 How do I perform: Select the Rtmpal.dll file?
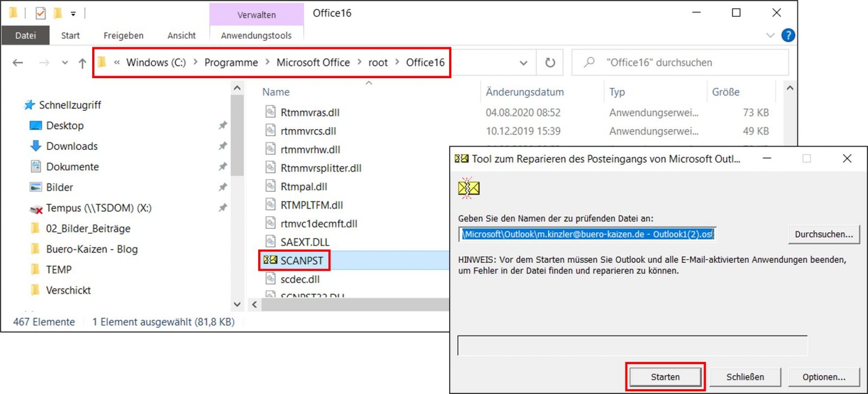click(x=304, y=187)
